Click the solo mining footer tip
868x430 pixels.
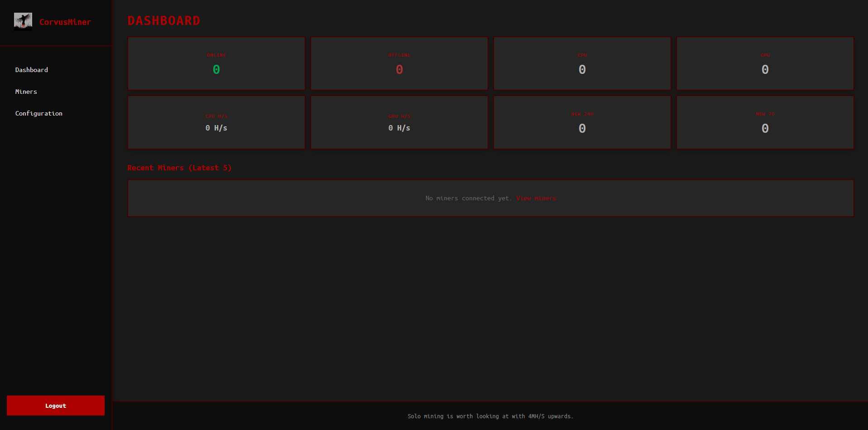pos(490,416)
